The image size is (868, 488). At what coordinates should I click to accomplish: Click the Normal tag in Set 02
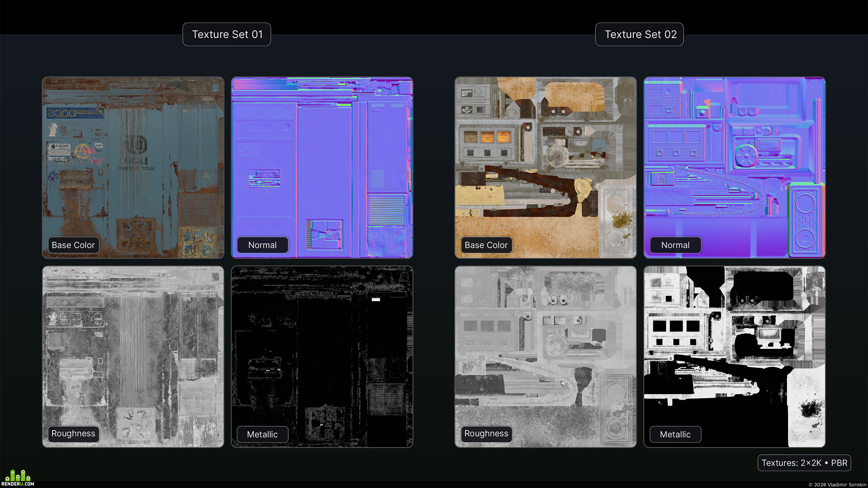pyautogui.click(x=675, y=245)
